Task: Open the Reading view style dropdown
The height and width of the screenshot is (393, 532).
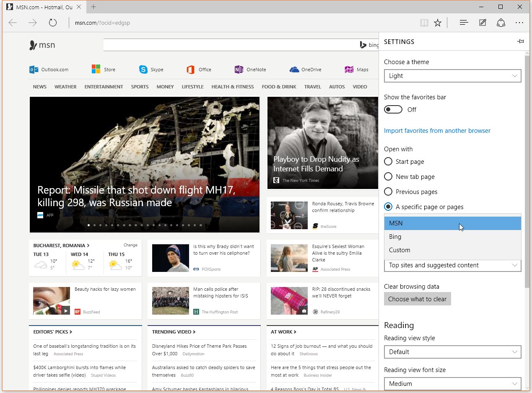Action: [452, 352]
